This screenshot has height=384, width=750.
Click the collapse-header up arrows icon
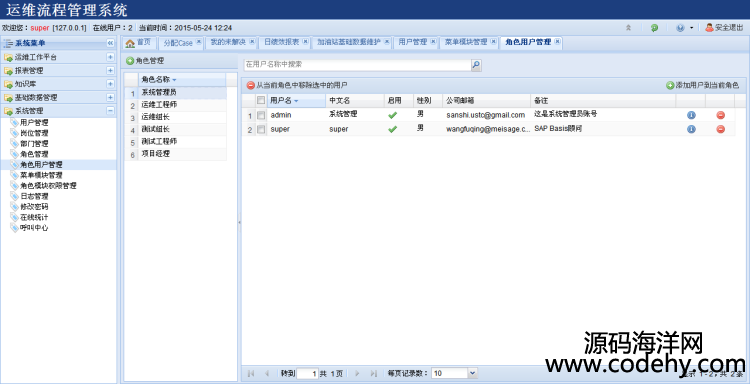coord(629,28)
